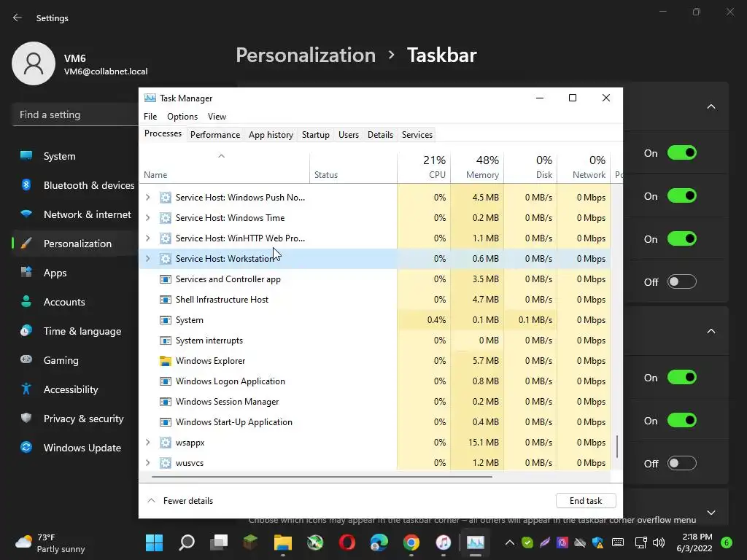Viewport: 747px width, 560px height.
Task: Click the weather widget showing 73°F
Action: [x=50, y=542]
